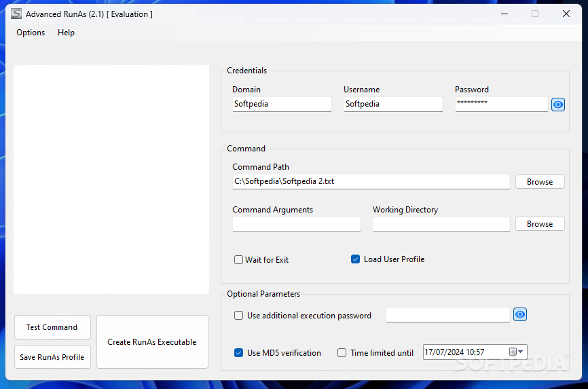Screen dimensions: 588x389
Task: Click the Command Arguments field
Action: (x=296, y=224)
